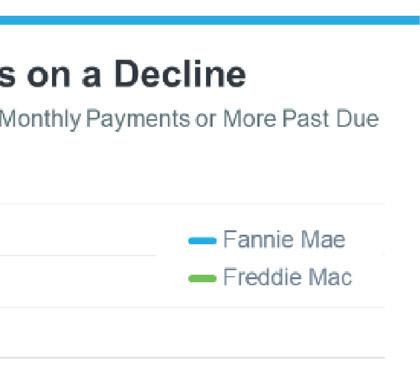Click the blue horizontal bar at the top
This screenshot has width=420, height=390.
coord(210,20)
